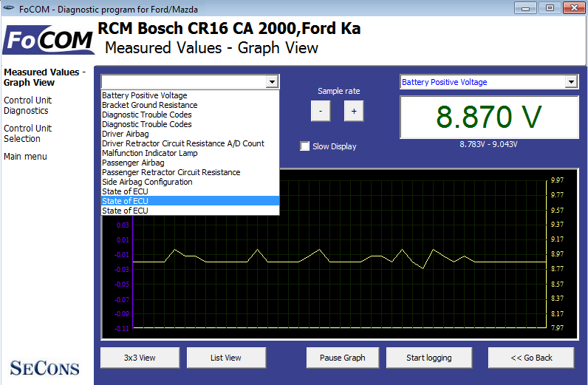
Task: Select Driver Airbag in dropdown list
Action: pos(125,134)
